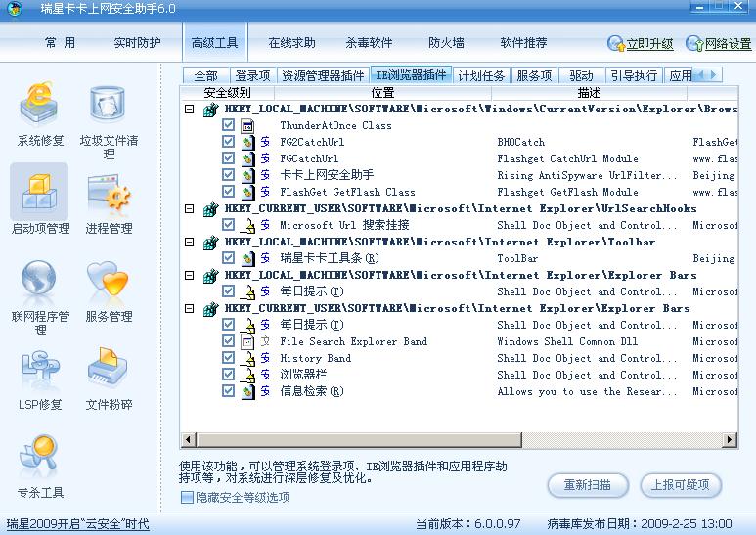Image resolution: width=756 pixels, height=535 pixels.
Task: Click the safety mark beside FlashGet GetFlash Class
Action: 265,192
